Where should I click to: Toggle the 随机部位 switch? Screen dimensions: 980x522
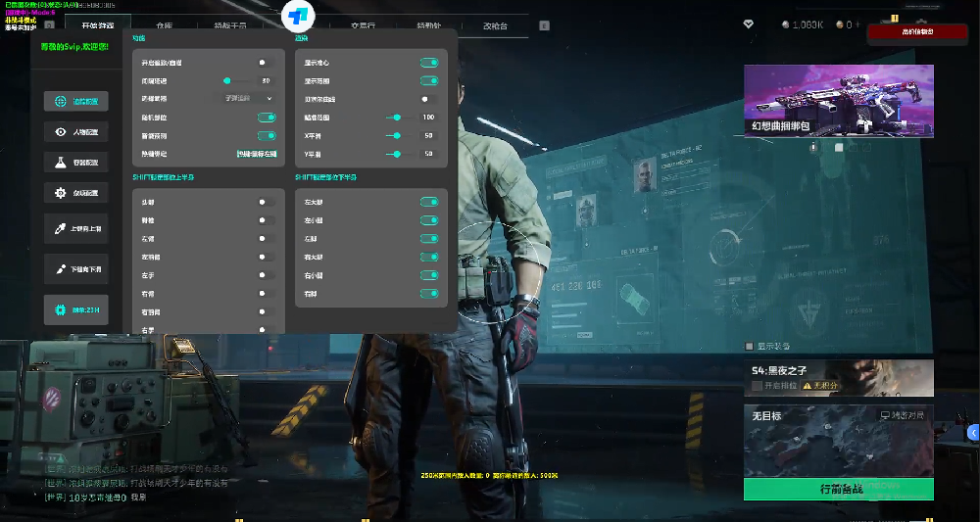(x=267, y=118)
